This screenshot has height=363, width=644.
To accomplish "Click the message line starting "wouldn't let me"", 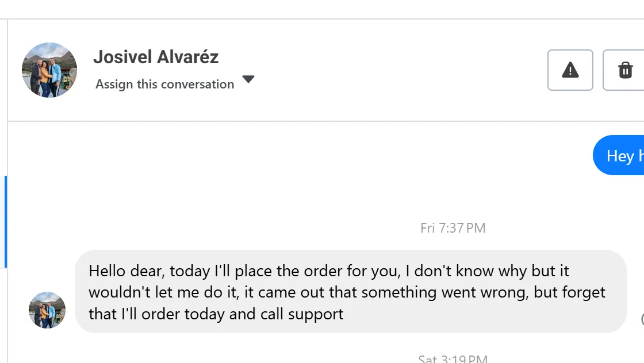I will pyautogui.click(x=347, y=292).
